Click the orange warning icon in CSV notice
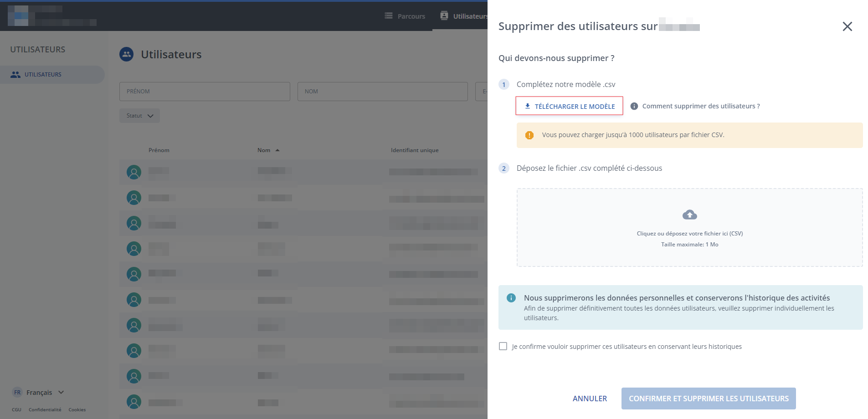Screen dimensions: 868x419 pyautogui.click(x=529, y=135)
